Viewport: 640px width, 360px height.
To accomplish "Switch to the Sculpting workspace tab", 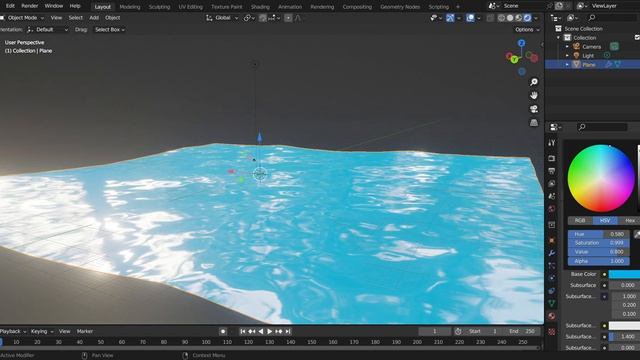I will (159, 7).
